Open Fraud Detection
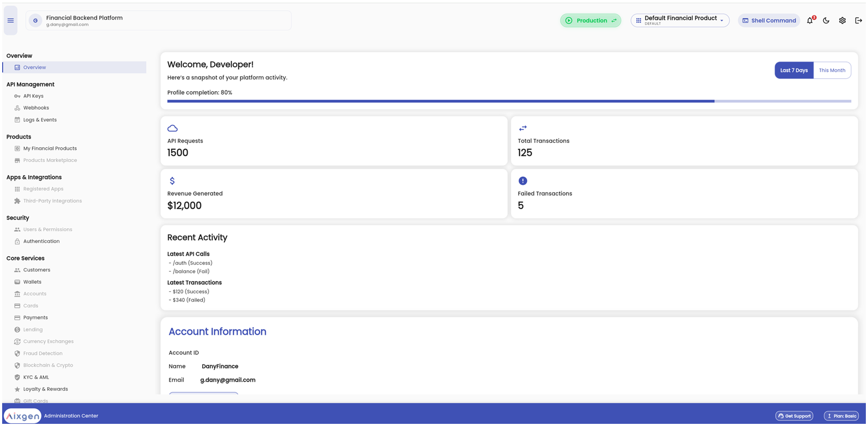Screen dimensions: 868x426 (43, 353)
